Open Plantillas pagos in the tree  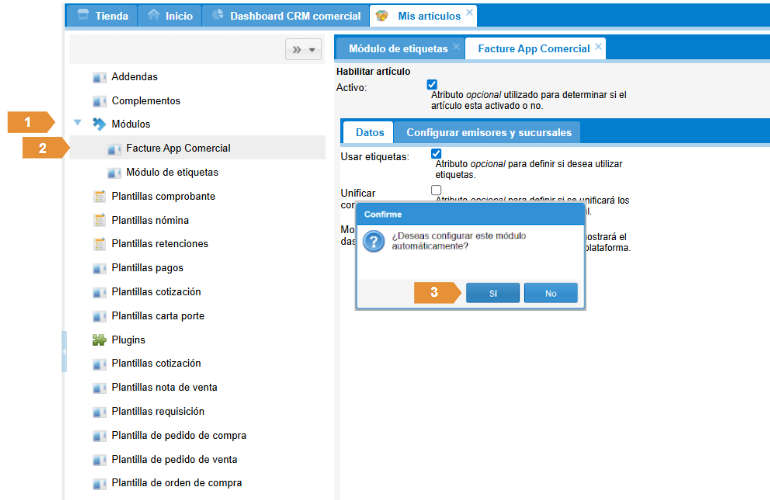[x=147, y=268]
